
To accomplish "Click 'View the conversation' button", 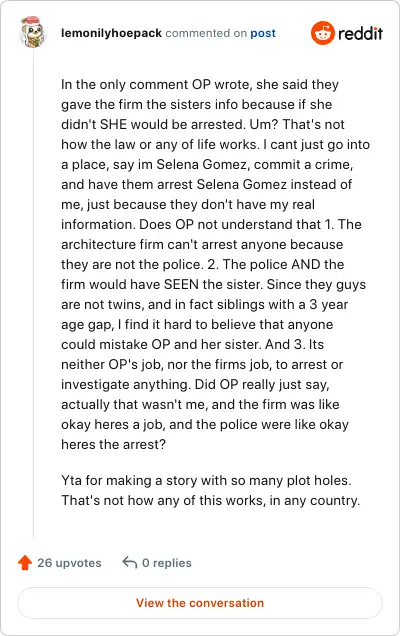I will pos(200,603).
